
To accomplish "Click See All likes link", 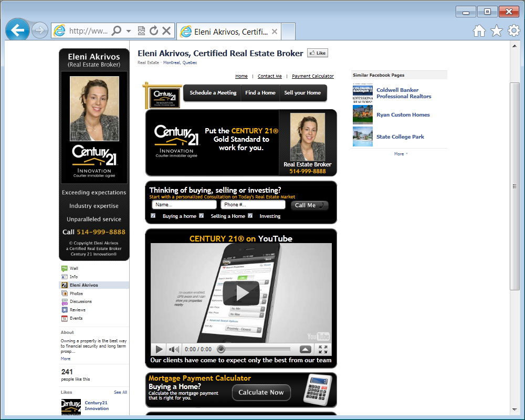I will pyautogui.click(x=120, y=392).
